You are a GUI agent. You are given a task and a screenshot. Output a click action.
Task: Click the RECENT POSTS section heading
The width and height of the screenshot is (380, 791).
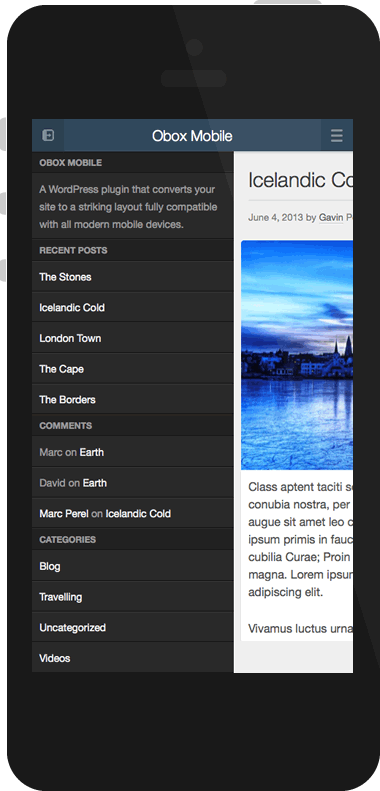[x=73, y=250]
